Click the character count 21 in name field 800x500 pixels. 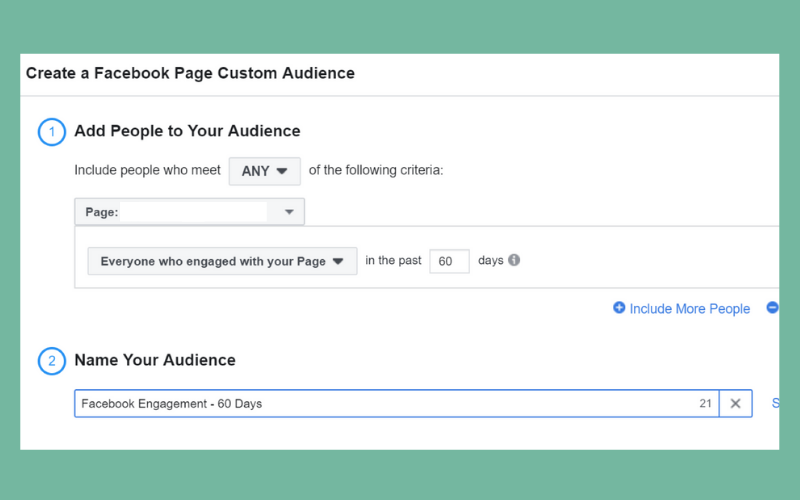coord(705,404)
